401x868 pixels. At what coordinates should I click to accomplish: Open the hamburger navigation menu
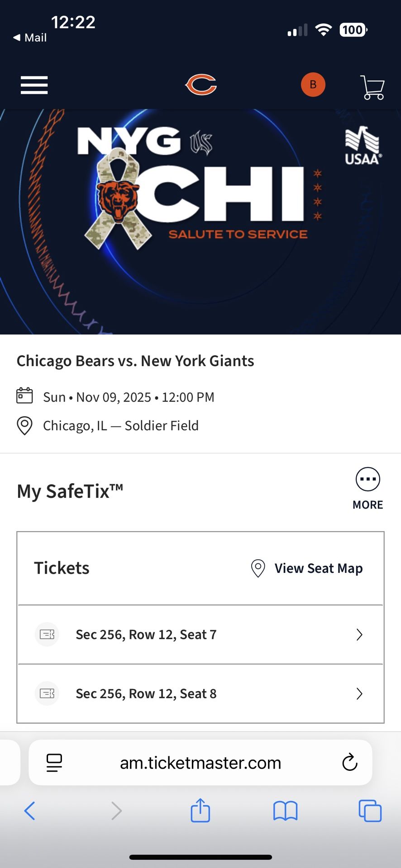click(x=33, y=85)
